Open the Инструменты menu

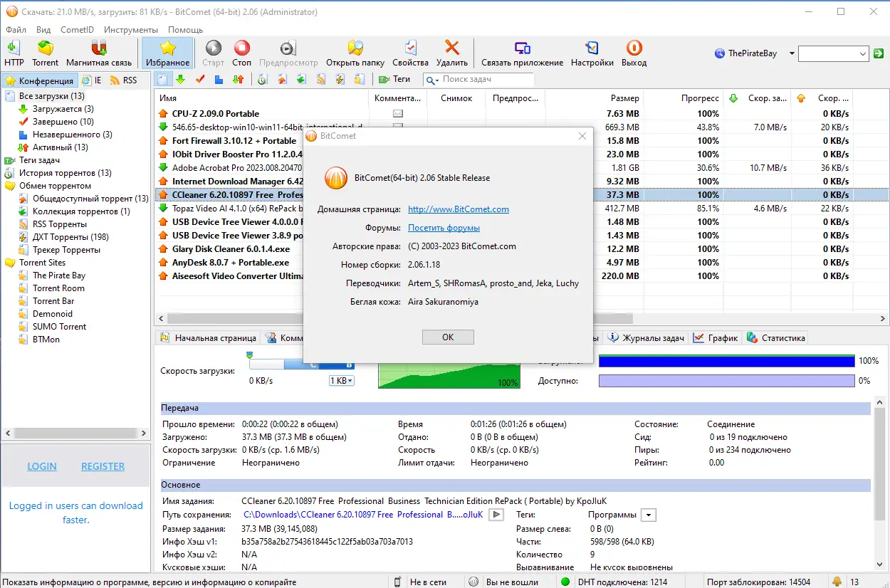click(131, 30)
